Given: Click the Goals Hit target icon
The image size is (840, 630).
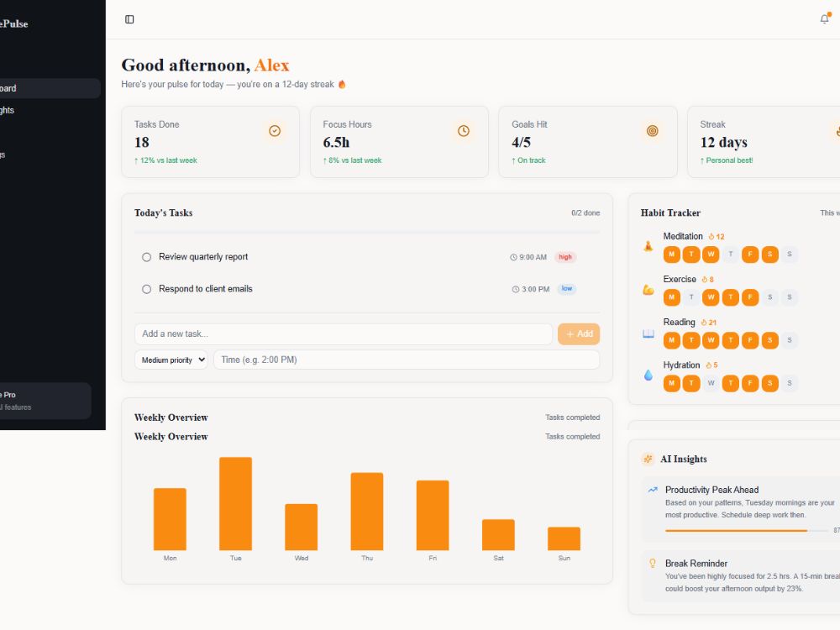Looking at the screenshot, I should point(652,131).
